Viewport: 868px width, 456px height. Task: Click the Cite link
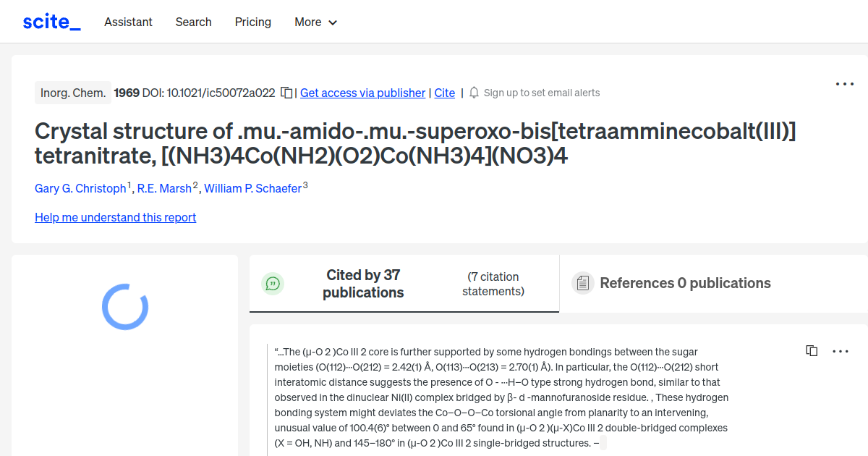[445, 93]
